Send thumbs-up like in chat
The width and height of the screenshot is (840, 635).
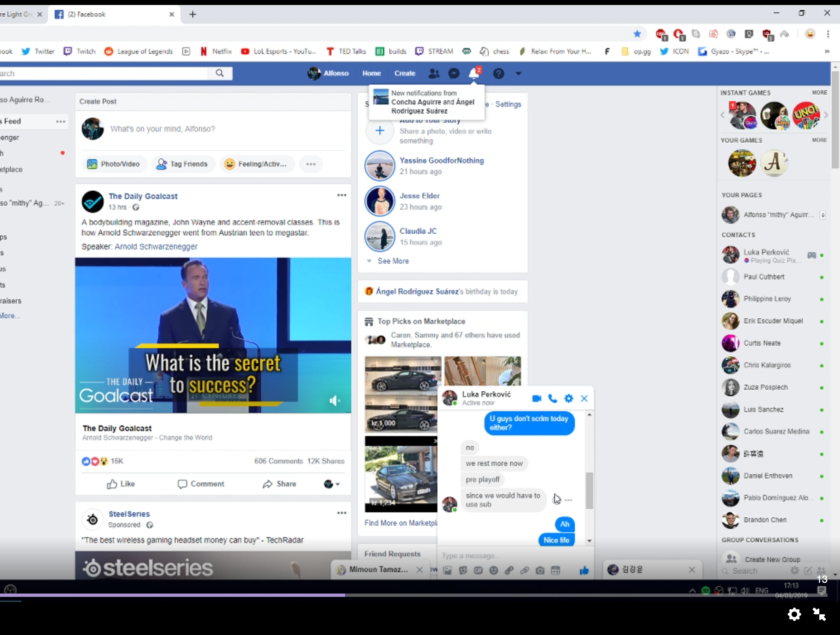(584, 571)
